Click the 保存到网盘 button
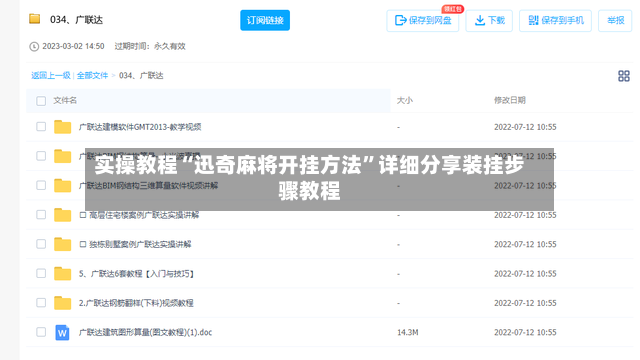 423,20
